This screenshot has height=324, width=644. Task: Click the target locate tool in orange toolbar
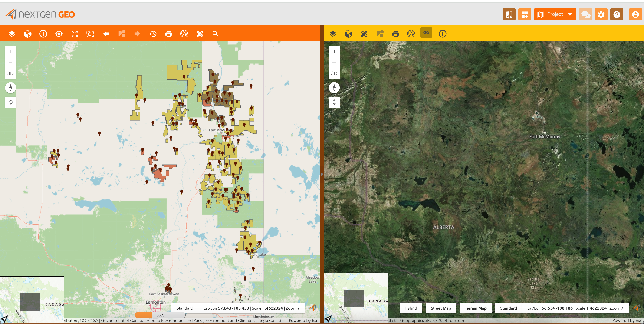59,34
